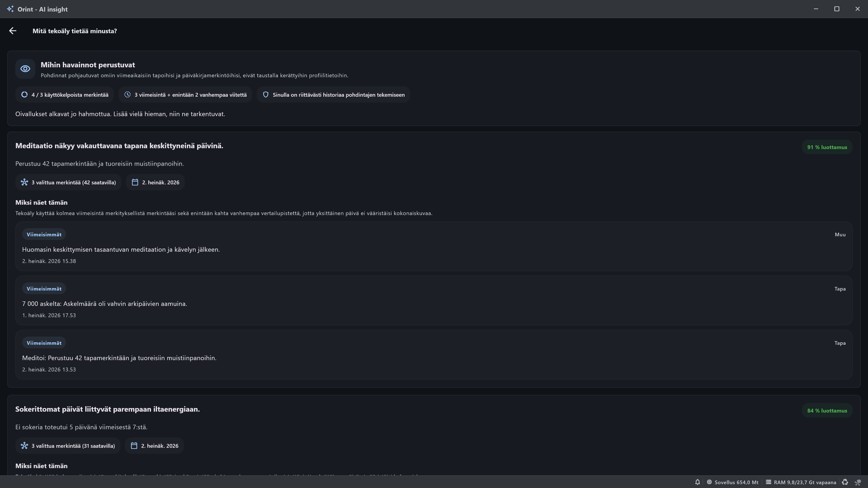Click the Miksi näet tämän heading in the Meditaatio card
The height and width of the screenshot is (488, 868).
tap(41, 202)
